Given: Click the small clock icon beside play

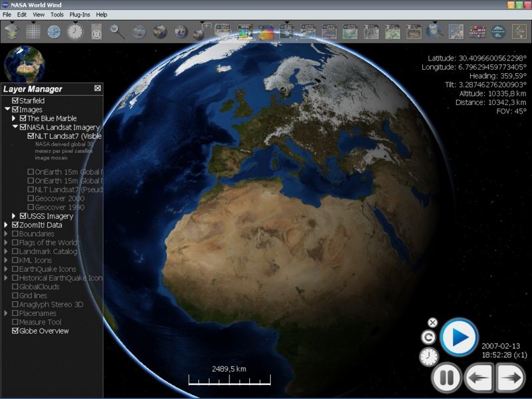Looking at the screenshot, I should click(429, 357).
